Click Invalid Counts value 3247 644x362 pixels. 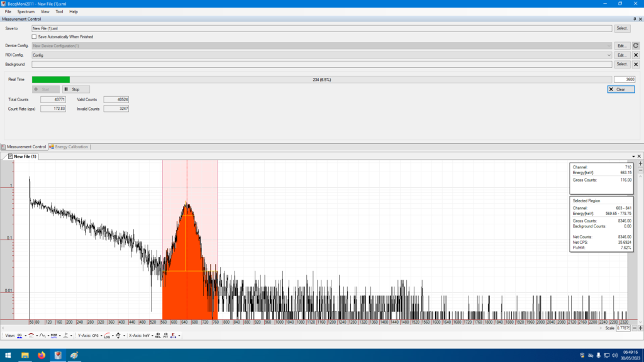pyautogui.click(x=116, y=109)
